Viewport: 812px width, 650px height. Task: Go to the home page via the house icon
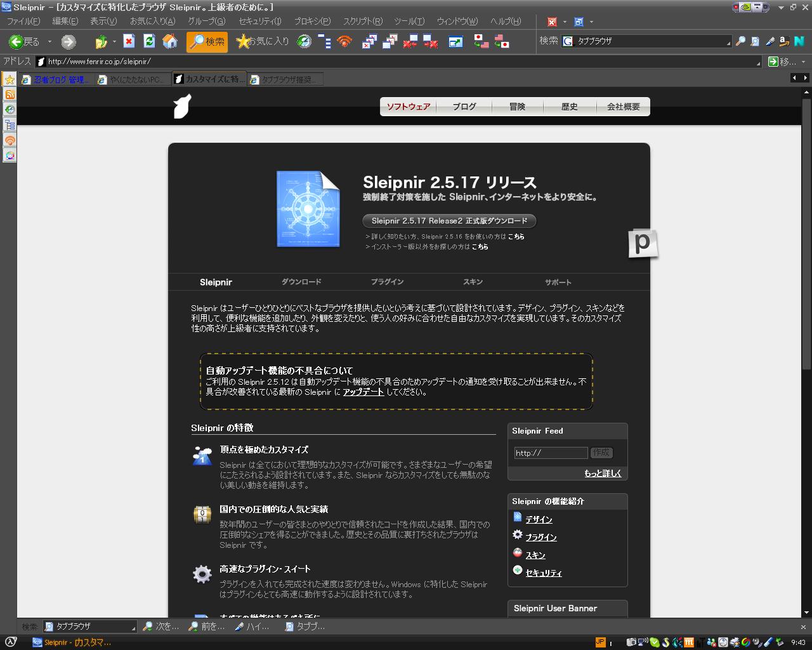tap(169, 41)
